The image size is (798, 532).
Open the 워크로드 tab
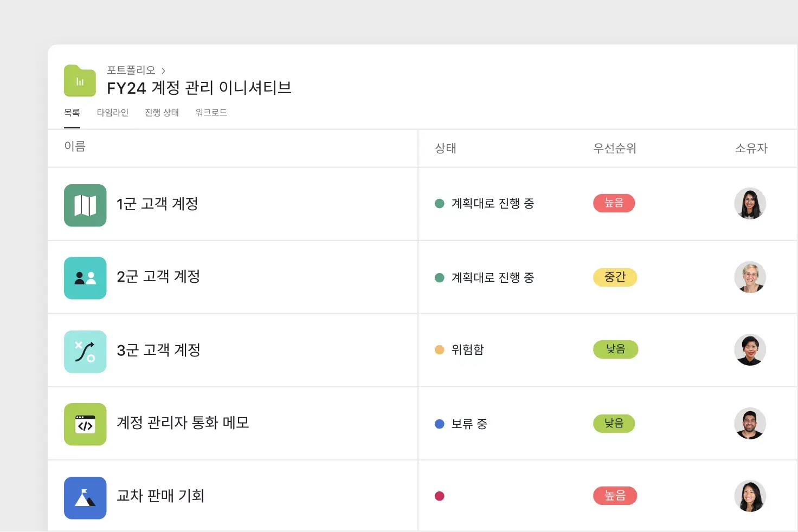[x=211, y=113]
